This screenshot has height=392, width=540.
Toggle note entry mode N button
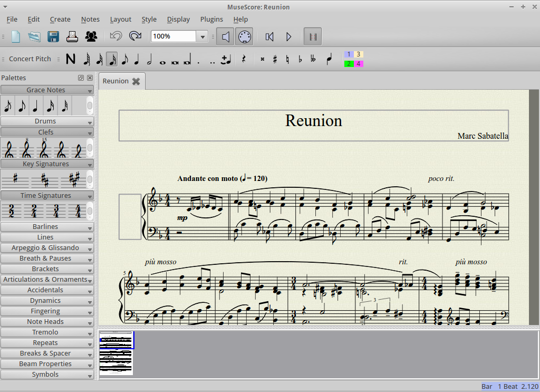click(71, 59)
